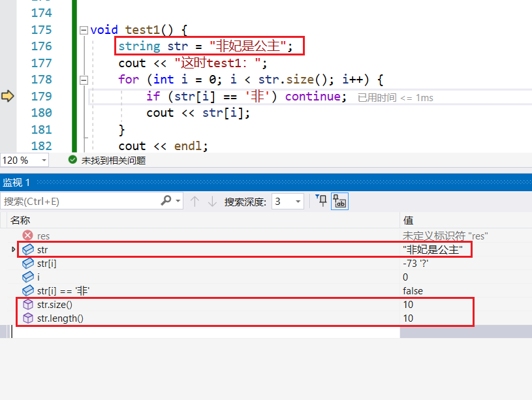Click the 未找到相关问题 status text
Image resolution: width=532 pixels, height=400 pixels.
tap(114, 161)
